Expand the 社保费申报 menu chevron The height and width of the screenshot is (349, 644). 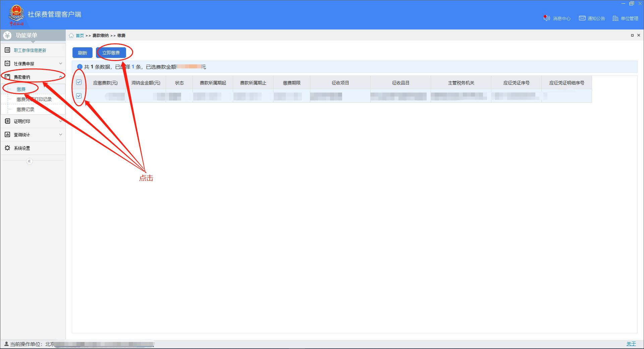[61, 63]
